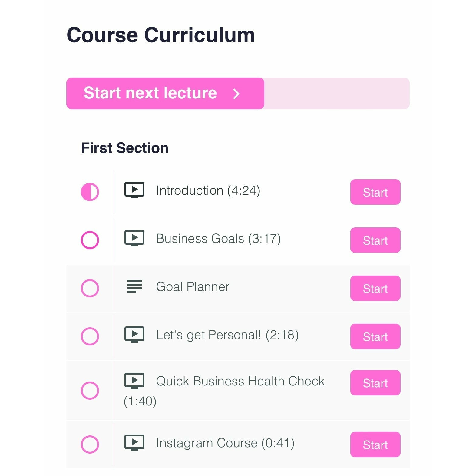Open the Business Goals (3:17) lecture title
476x476 pixels.
pos(218,239)
